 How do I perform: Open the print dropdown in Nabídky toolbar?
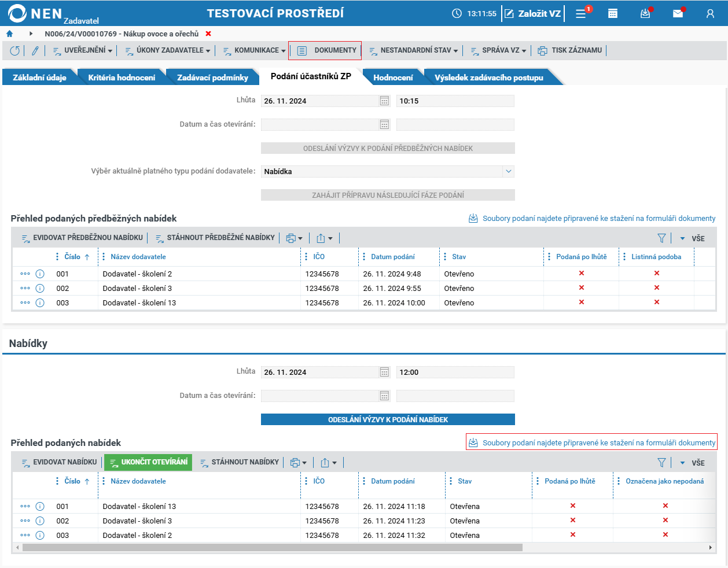(x=298, y=463)
